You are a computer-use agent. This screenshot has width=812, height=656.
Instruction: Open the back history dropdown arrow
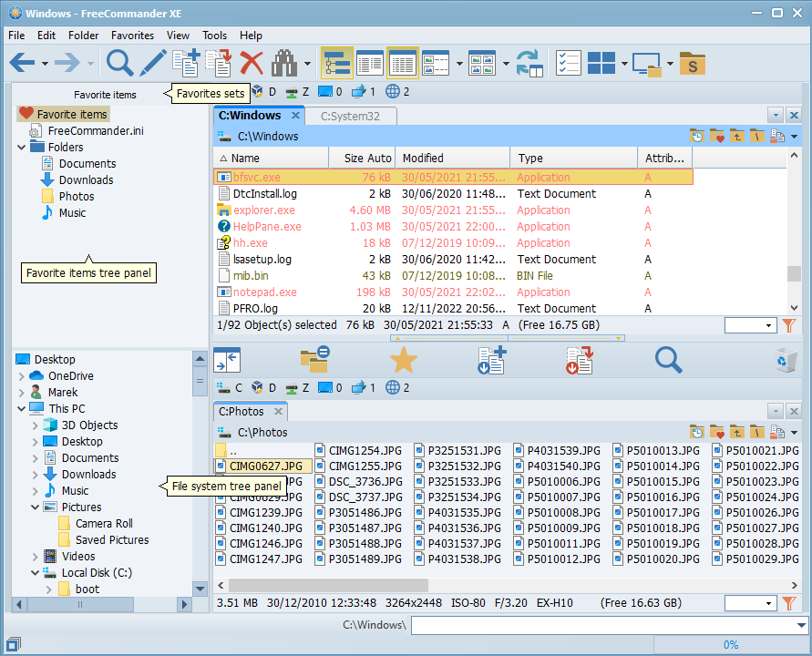pyautogui.click(x=45, y=64)
